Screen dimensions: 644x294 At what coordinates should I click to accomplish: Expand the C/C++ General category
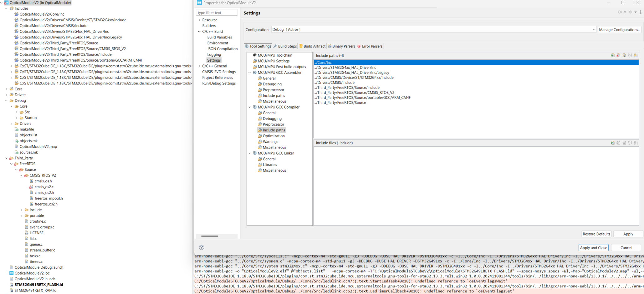[x=199, y=66]
